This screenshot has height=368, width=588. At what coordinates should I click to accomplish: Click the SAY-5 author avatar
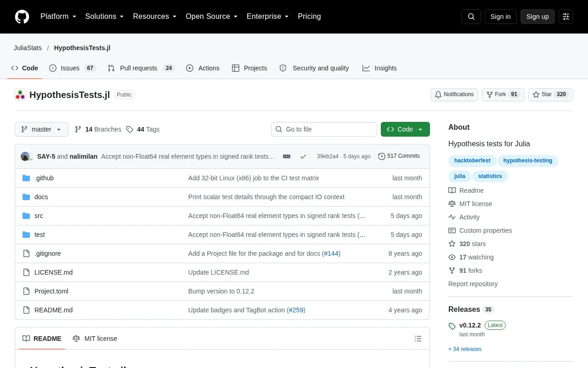coord(25,156)
